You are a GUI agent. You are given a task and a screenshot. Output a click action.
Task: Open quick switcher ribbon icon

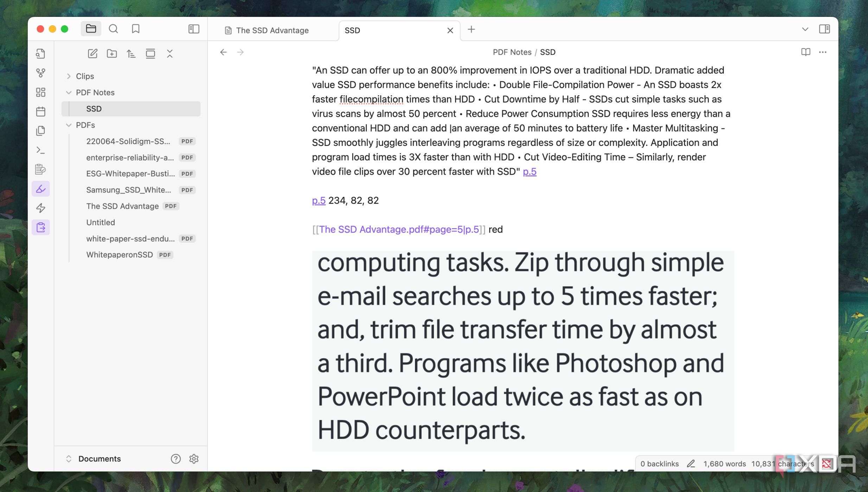tap(41, 54)
